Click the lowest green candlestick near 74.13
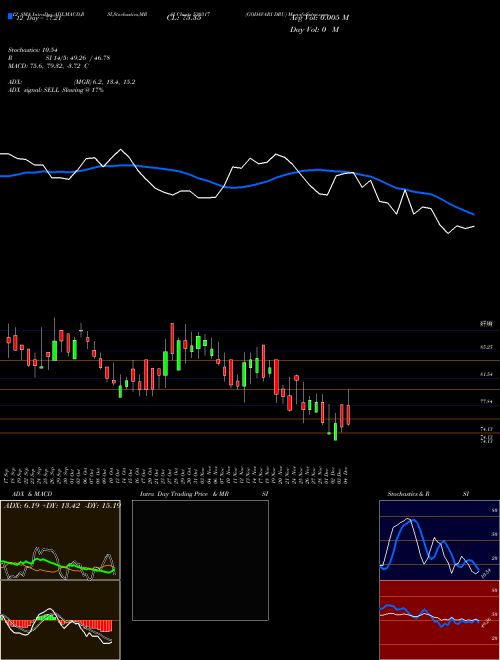The width and height of the screenshot is (500, 660). point(335,432)
